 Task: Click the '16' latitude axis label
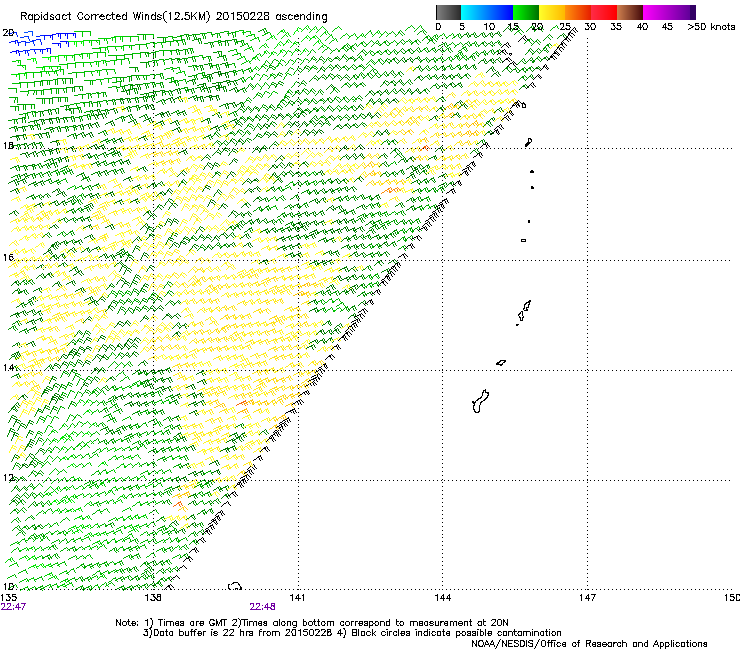click(x=8, y=258)
